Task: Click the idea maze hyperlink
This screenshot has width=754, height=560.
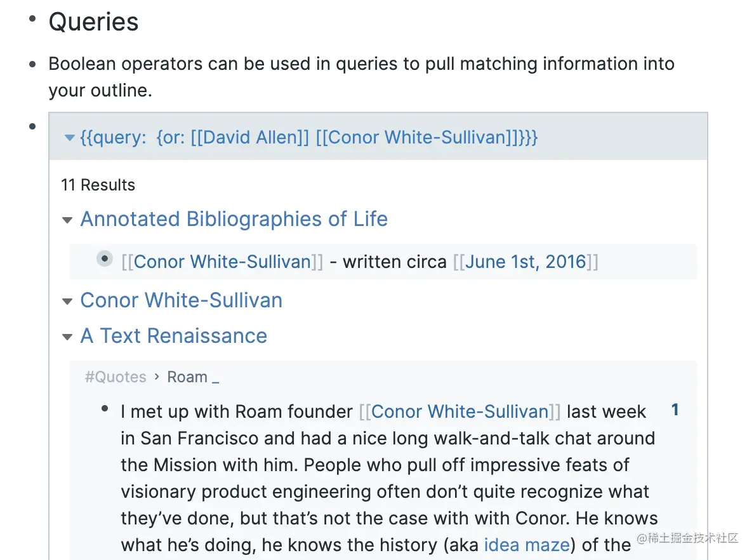Action: [526, 545]
